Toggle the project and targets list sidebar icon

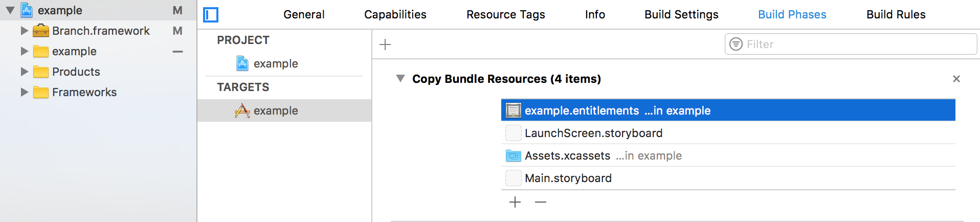(211, 15)
